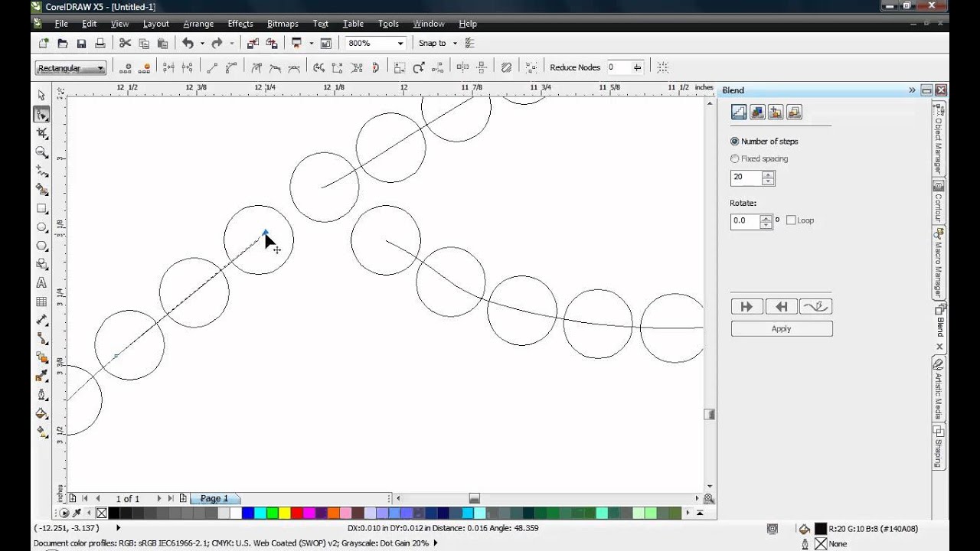Screen dimensions: 980x551
Task: Click the Blend Acceleration tab icon
Action: pyautogui.click(x=757, y=112)
